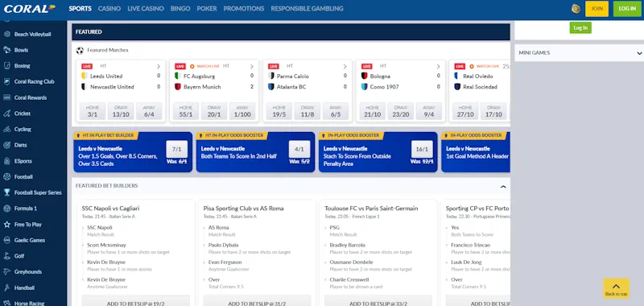Image resolution: width=644 pixels, height=306 pixels.
Task: Open Parma v Atalanta match arrow
Action: point(345,67)
